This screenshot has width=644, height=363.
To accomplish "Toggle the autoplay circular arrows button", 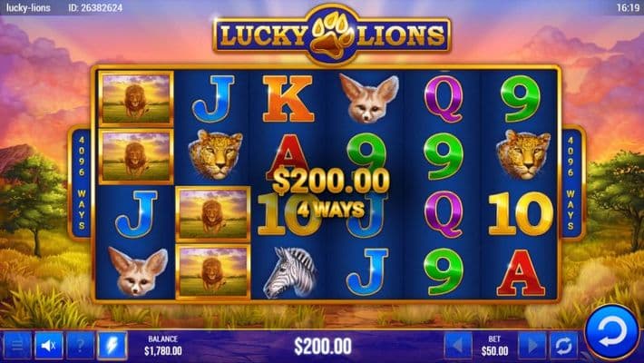I will 563,346.
